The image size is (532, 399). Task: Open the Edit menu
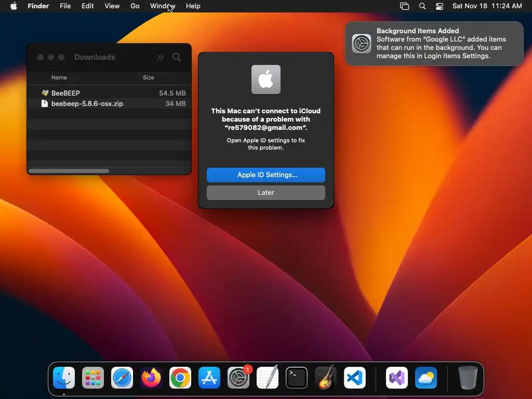pyautogui.click(x=87, y=6)
